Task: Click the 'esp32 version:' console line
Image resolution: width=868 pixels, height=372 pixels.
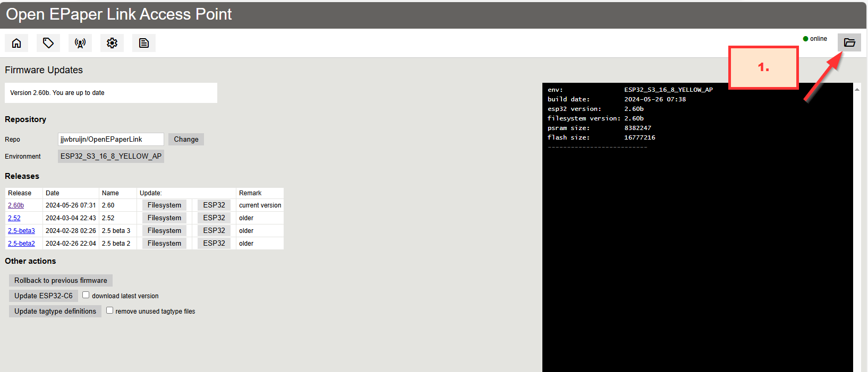Action: (x=595, y=109)
